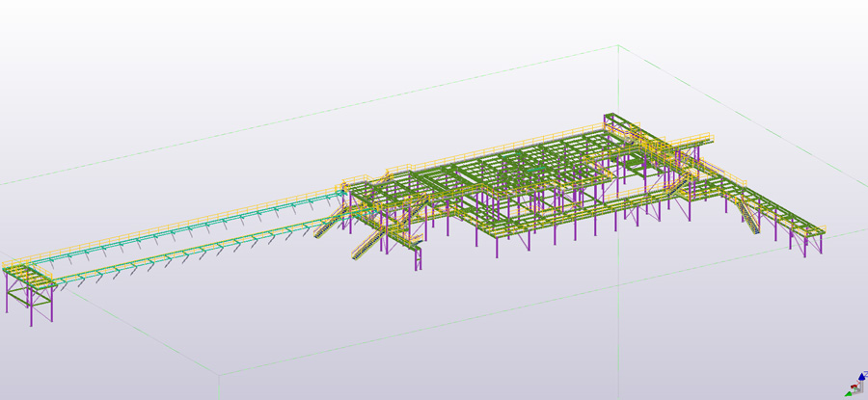Select the purple column at front stair base

click(x=418, y=260)
